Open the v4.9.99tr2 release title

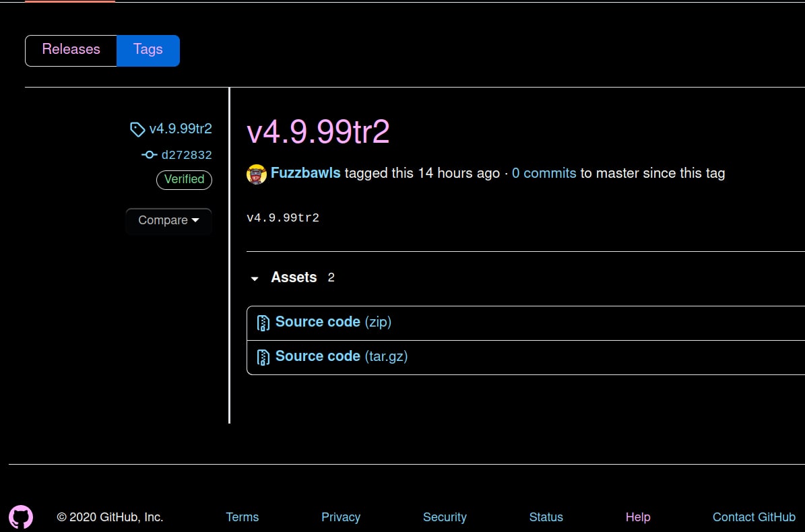(x=318, y=131)
